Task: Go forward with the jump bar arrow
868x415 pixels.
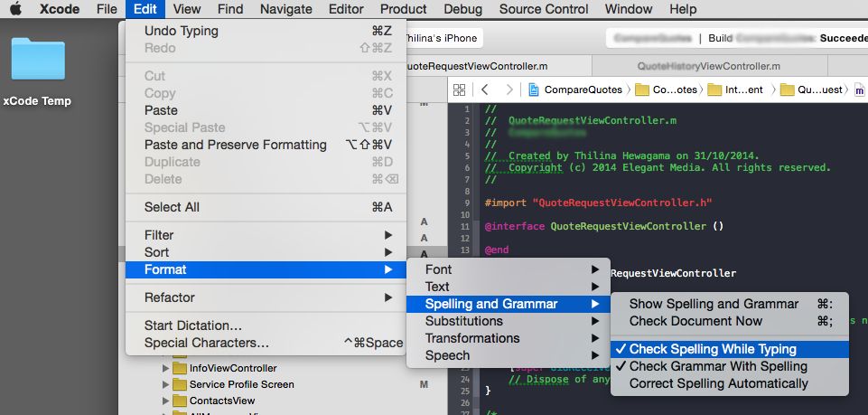Action: (509, 90)
